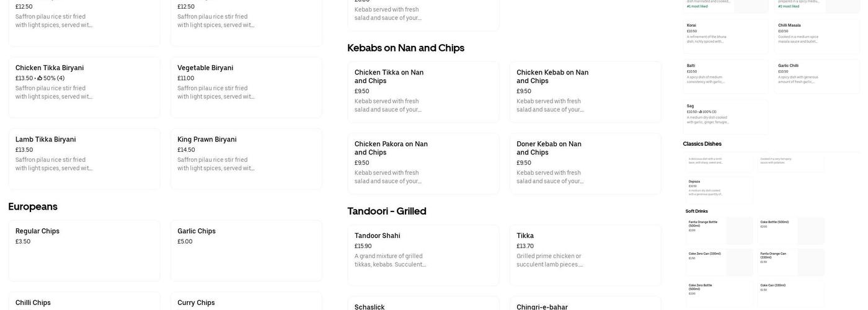Open King Prawn Biryani details
This screenshot has width=868, height=310.
pyautogui.click(x=246, y=159)
